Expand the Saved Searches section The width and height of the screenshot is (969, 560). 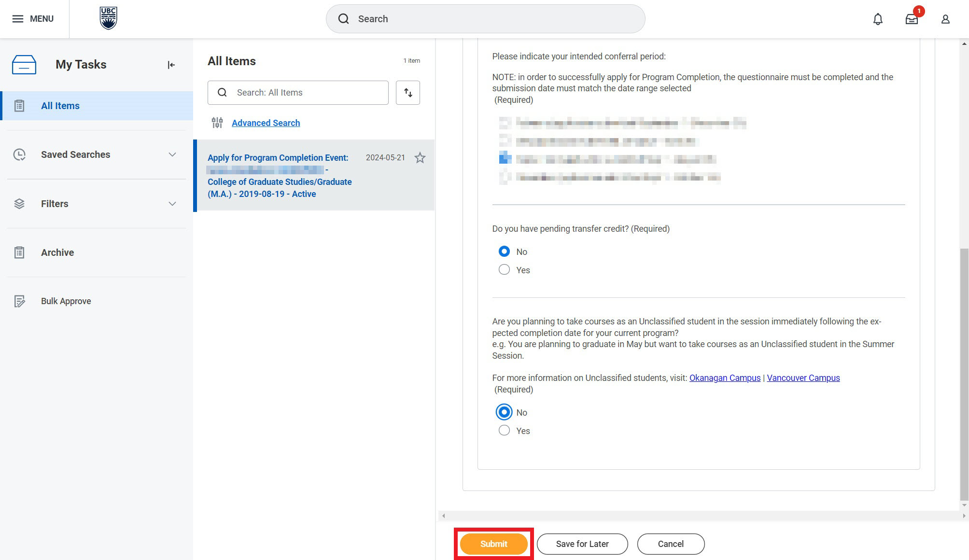(172, 154)
